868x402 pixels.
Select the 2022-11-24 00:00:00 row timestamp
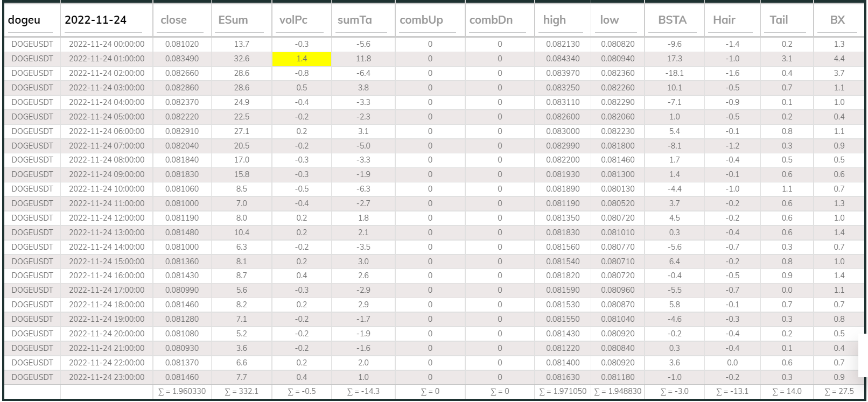click(107, 44)
